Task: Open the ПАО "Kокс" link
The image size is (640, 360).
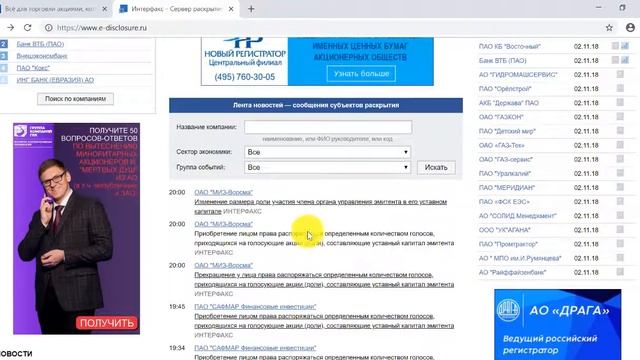Action: pos(33,68)
